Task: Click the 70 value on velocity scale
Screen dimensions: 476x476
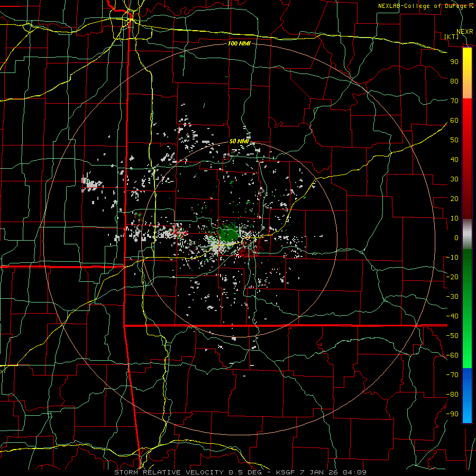Action: click(454, 101)
